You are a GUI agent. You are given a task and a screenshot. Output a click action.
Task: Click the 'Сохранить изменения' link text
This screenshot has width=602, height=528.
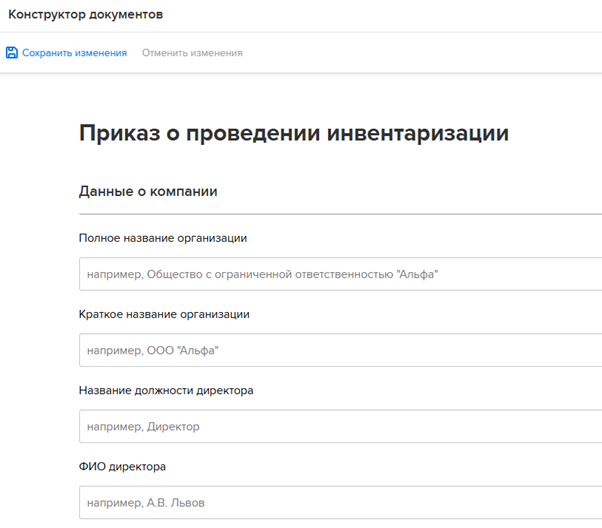click(x=74, y=53)
